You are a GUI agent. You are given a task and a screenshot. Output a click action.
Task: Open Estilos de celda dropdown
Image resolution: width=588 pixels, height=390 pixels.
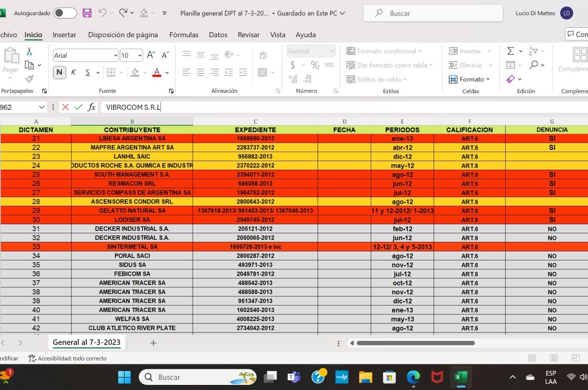pos(377,79)
